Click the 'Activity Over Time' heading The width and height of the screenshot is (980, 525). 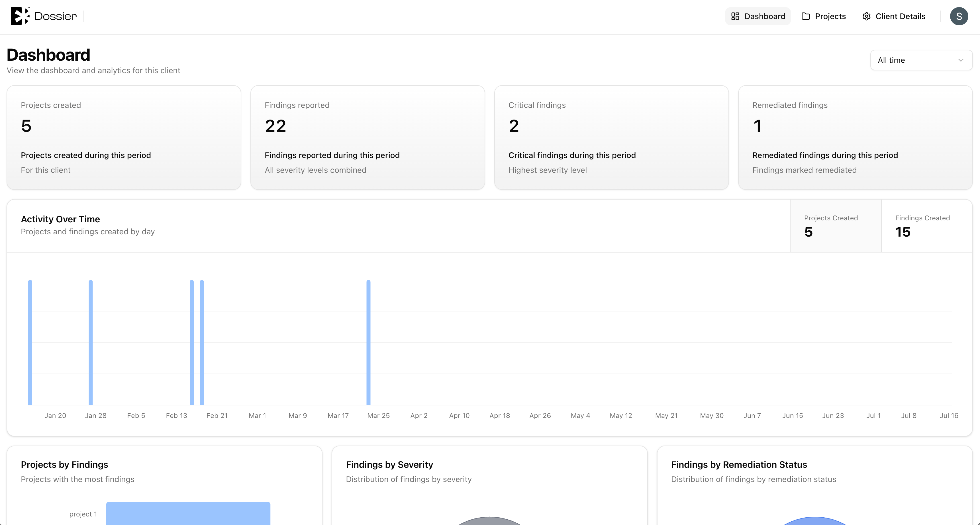[60, 219]
